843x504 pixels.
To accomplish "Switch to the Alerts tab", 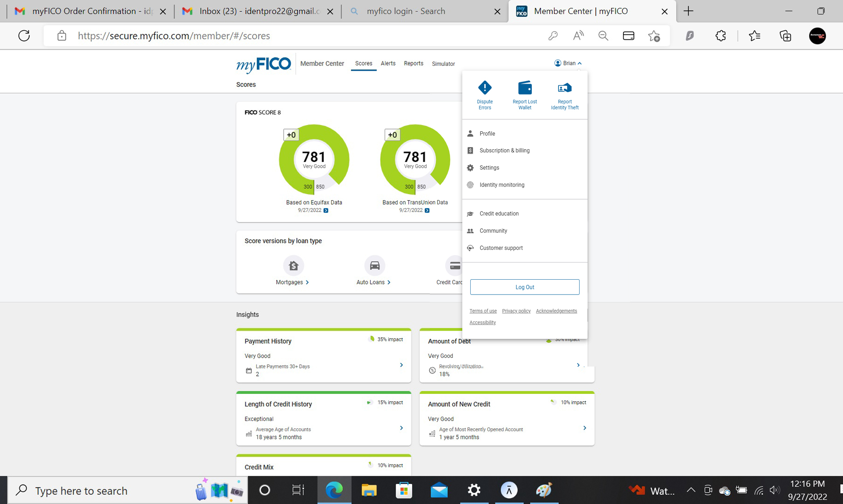I will (x=388, y=64).
